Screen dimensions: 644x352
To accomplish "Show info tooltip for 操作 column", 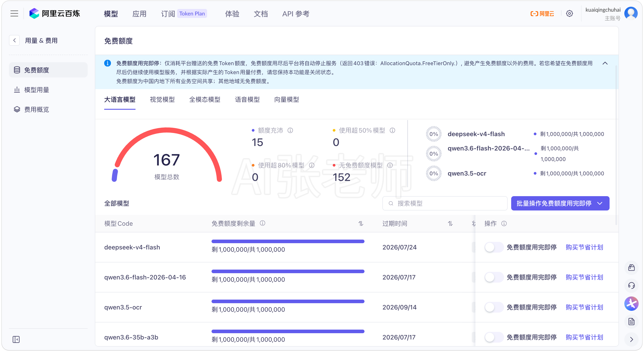I will [504, 223].
